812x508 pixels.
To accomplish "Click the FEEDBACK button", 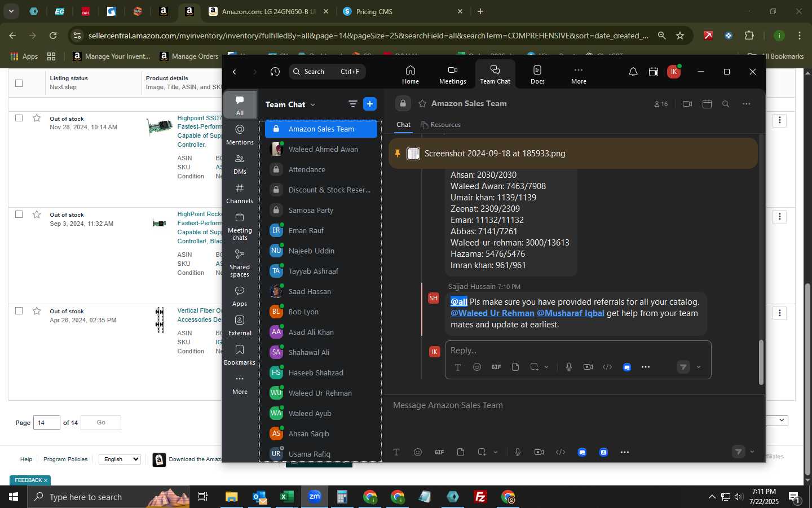I will [x=30, y=480].
